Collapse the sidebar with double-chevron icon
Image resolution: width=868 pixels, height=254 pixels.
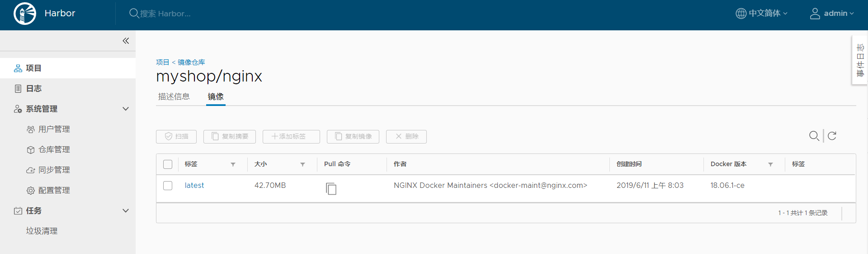coord(126,41)
